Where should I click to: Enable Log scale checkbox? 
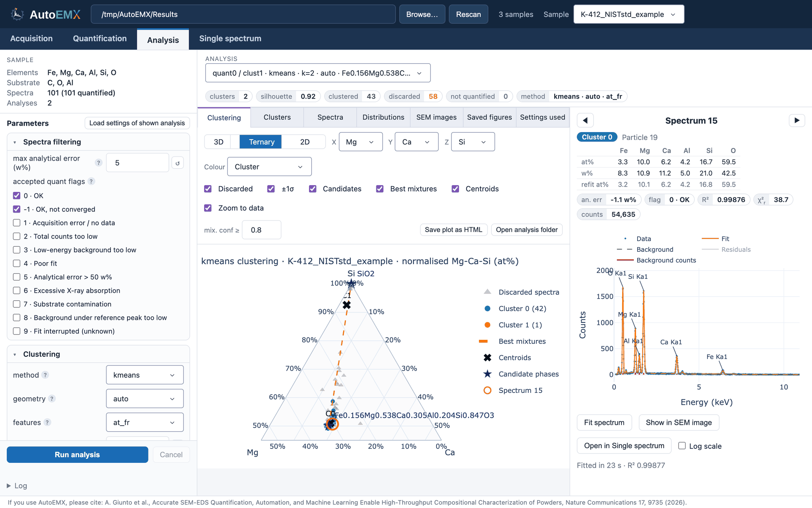[x=682, y=446]
